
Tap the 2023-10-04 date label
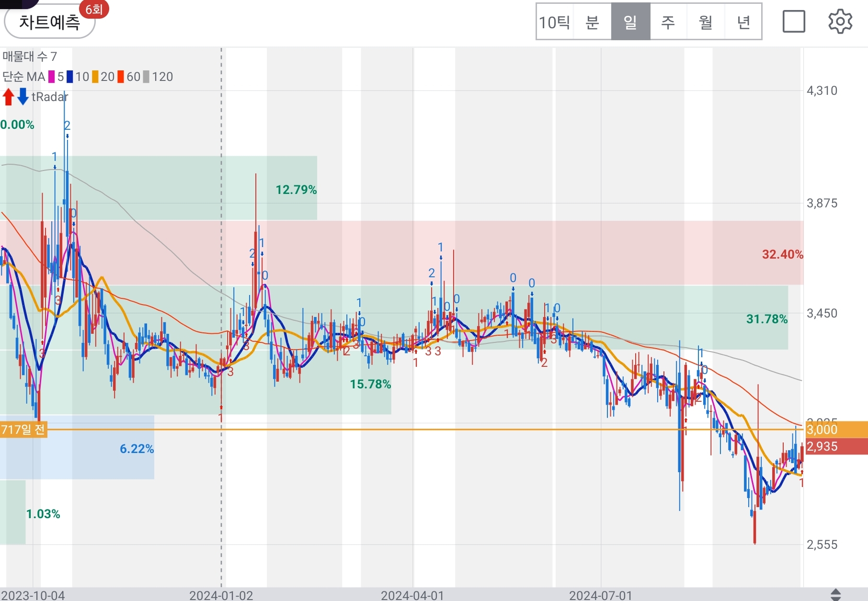click(32, 595)
